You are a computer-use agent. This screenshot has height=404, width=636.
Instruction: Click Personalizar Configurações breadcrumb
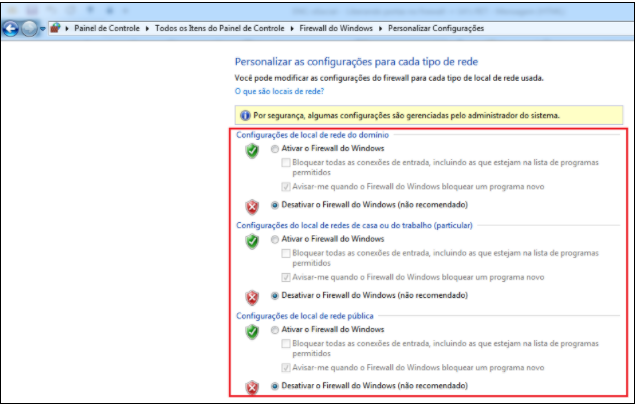click(436, 28)
